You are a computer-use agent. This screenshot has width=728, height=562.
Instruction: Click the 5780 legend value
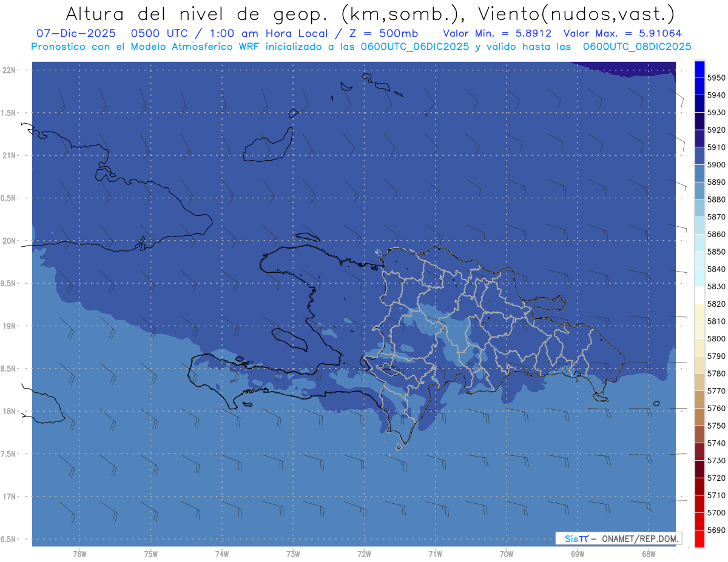coord(716,373)
